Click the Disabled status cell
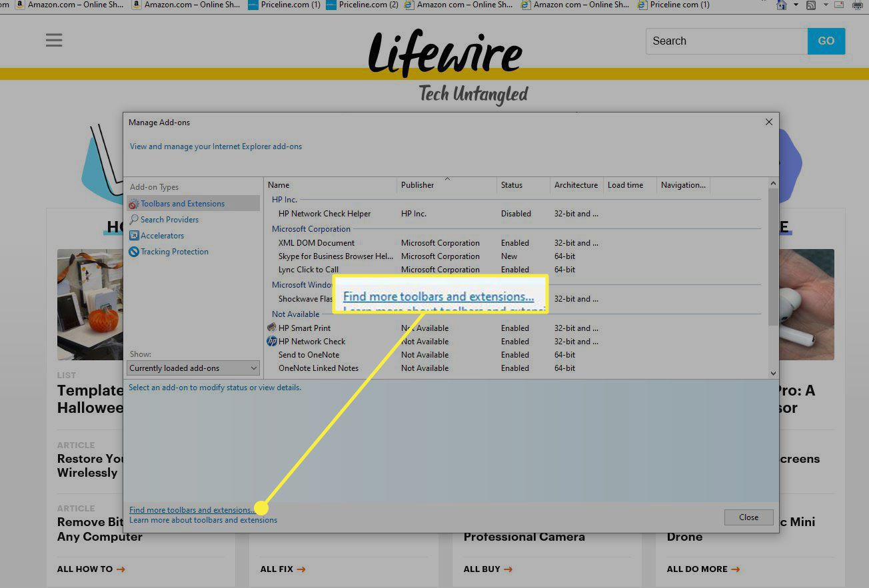This screenshot has height=588, width=869. point(516,214)
